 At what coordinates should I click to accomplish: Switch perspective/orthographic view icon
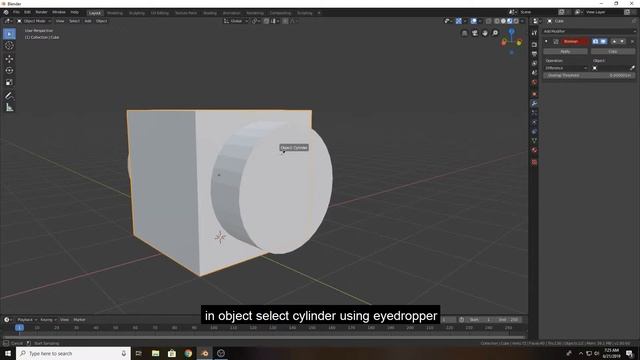coord(464,33)
